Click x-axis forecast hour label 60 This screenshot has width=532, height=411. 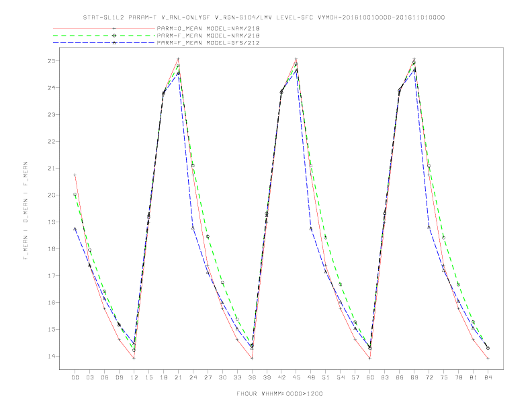click(x=370, y=377)
